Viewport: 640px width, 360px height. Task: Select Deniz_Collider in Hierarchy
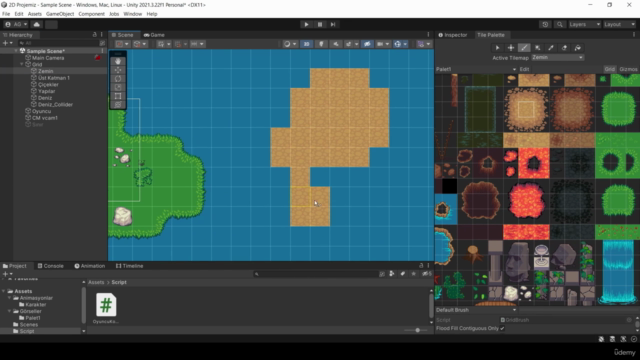coord(55,104)
